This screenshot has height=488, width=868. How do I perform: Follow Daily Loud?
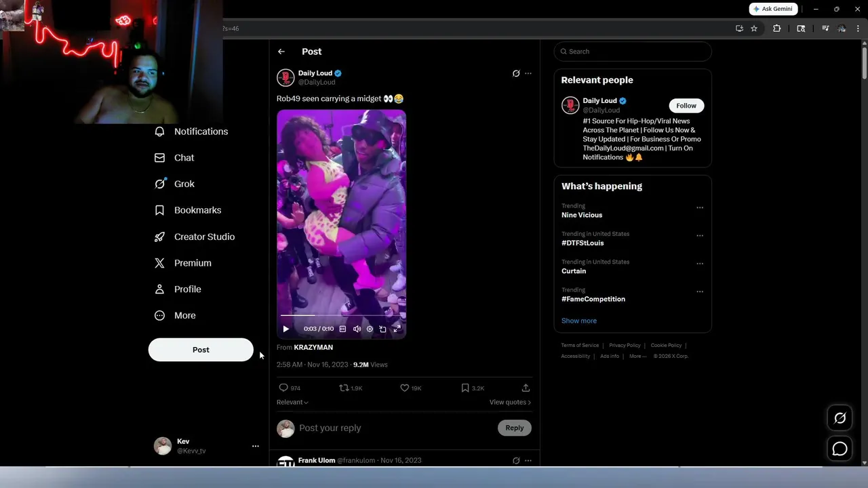tap(686, 106)
